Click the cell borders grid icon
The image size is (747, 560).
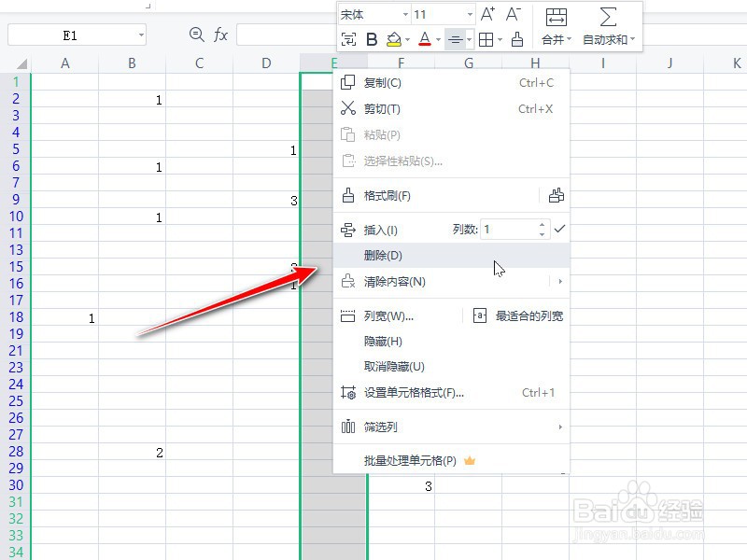485,41
